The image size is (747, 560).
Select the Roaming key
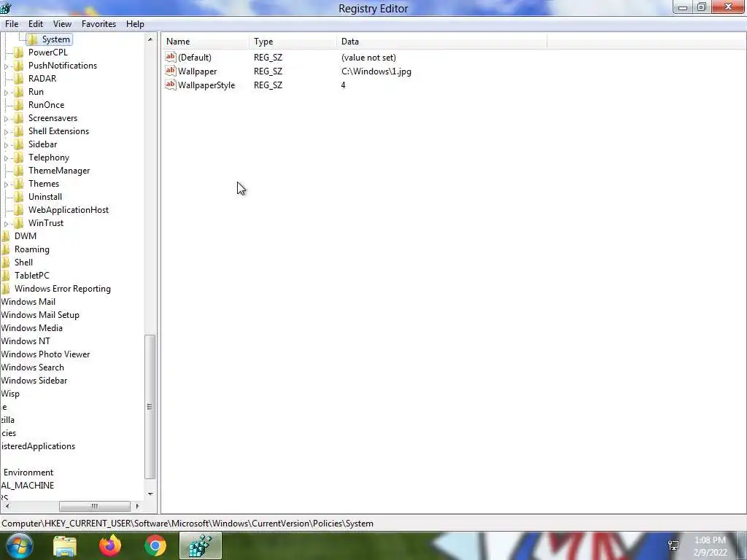pos(32,249)
